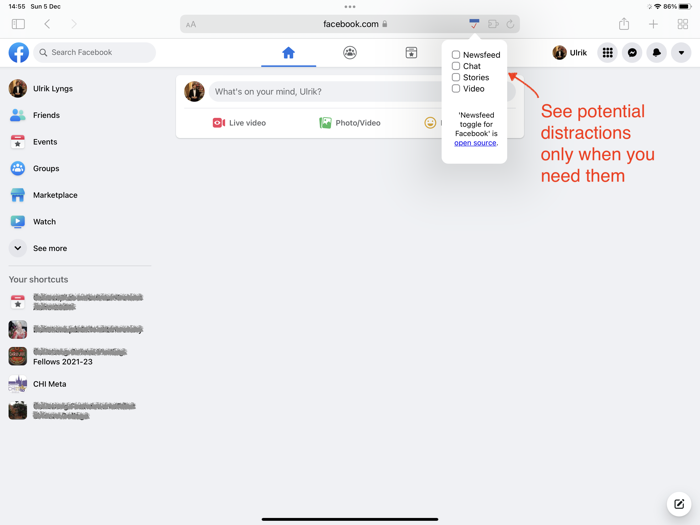The width and height of the screenshot is (700, 525).
Task: Start a Live video
Action: (x=239, y=123)
